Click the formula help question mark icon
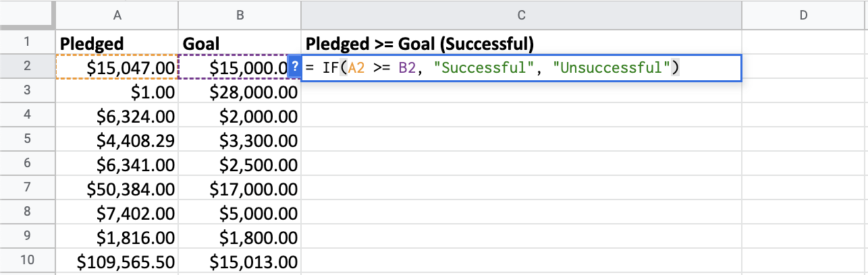The image size is (868, 275). coord(294,68)
